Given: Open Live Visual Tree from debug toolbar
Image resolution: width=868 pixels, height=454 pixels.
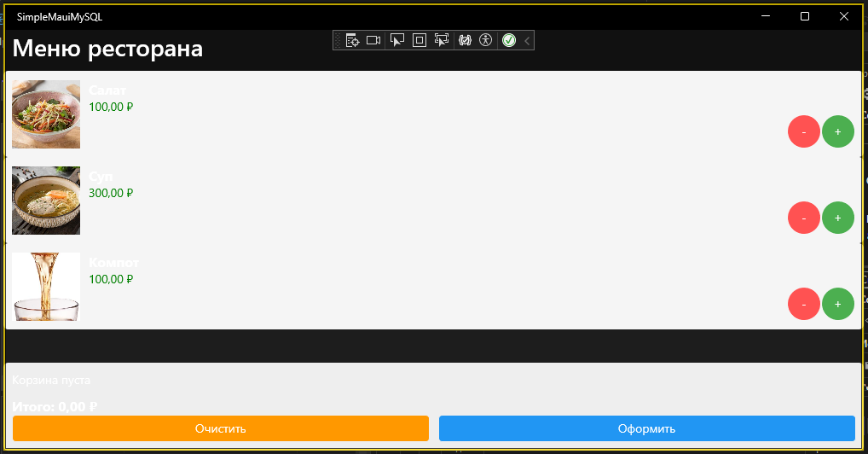Looking at the screenshot, I should 351,40.
